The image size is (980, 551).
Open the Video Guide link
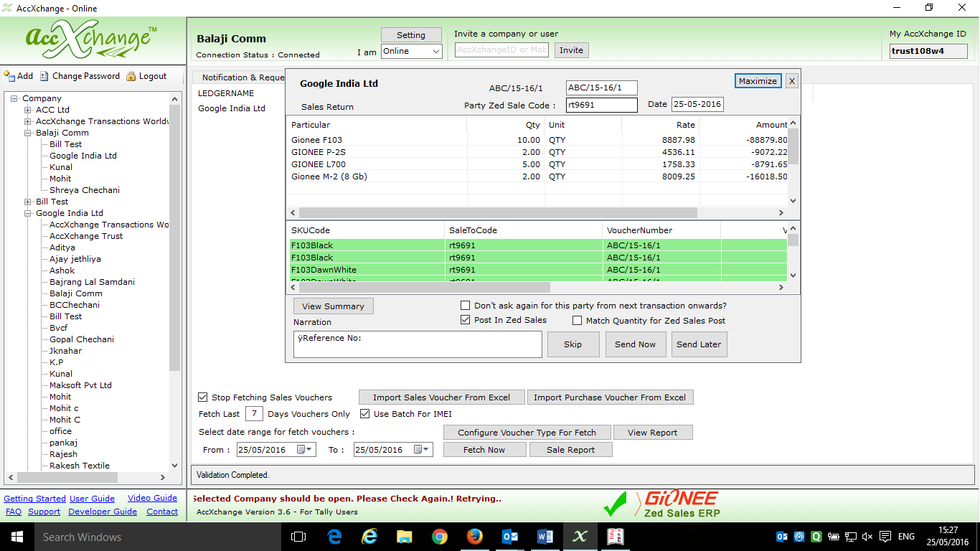tap(152, 498)
